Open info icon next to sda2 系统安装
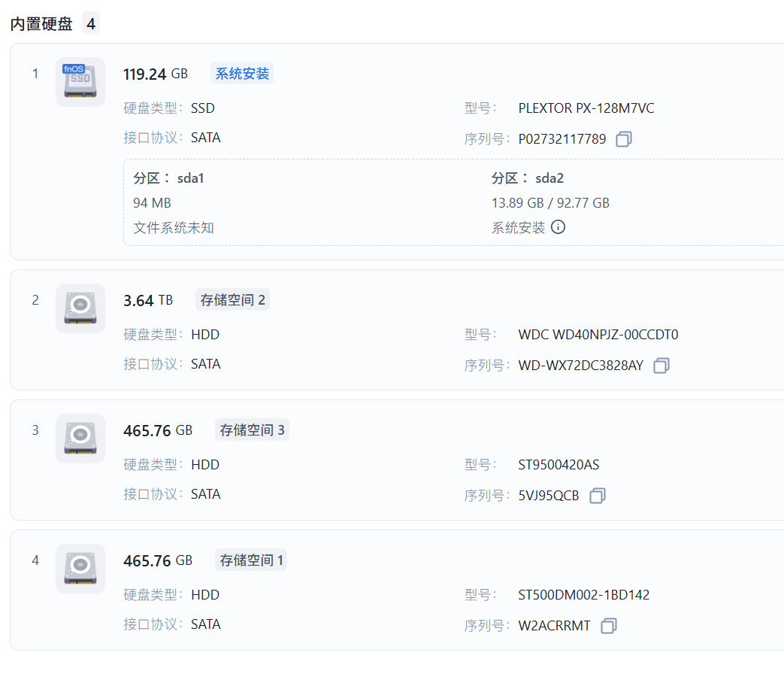This screenshot has width=784, height=680. (x=558, y=227)
